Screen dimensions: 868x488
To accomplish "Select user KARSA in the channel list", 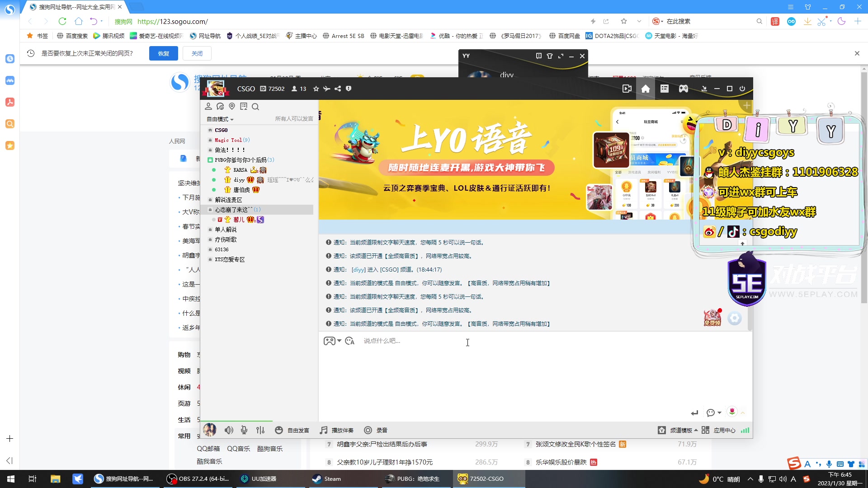I will [x=240, y=170].
